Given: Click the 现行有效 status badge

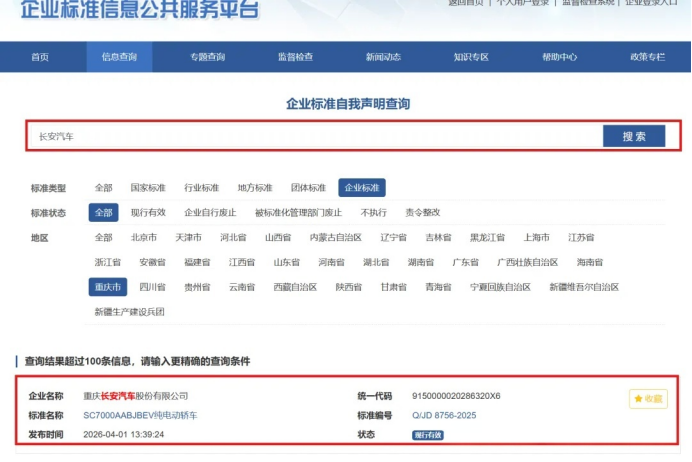Looking at the screenshot, I should click(x=428, y=435).
